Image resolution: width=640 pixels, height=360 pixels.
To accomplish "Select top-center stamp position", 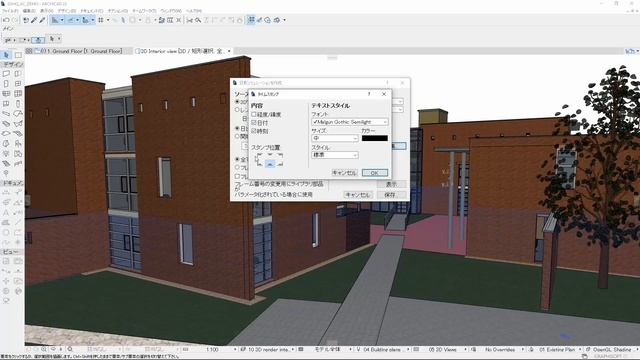I will click(269, 155).
